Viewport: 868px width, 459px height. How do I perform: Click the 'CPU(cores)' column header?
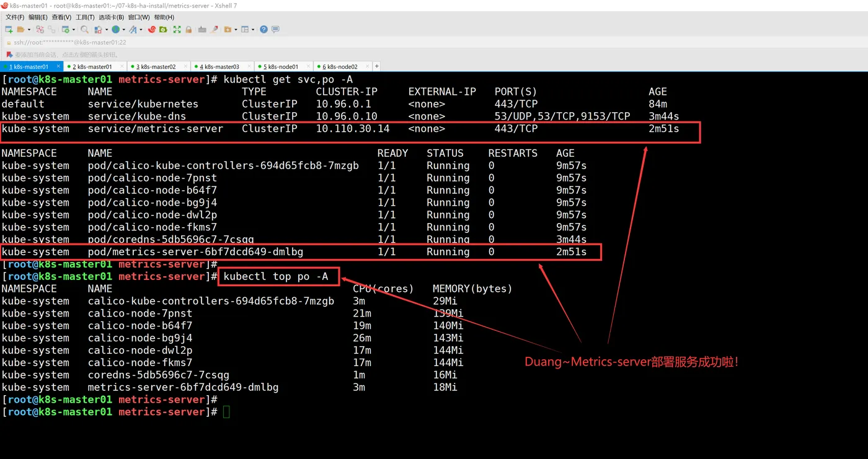pyautogui.click(x=383, y=289)
